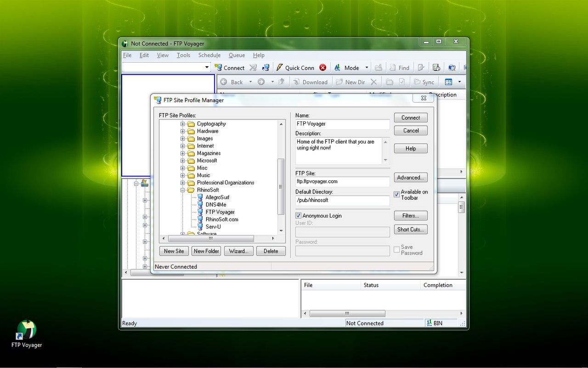This screenshot has width=588, height=368.
Task: Open the Tools menu
Action: pos(183,55)
